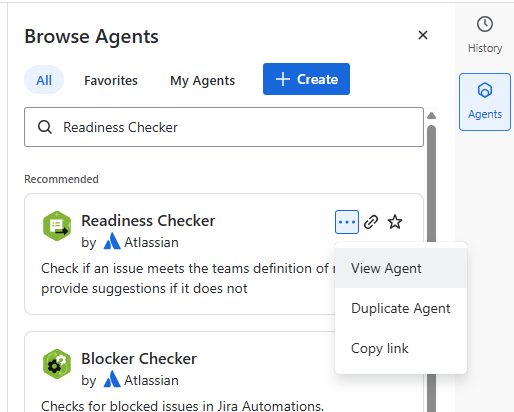
Task: Switch to the Favorites tab
Action: [x=111, y=80]
